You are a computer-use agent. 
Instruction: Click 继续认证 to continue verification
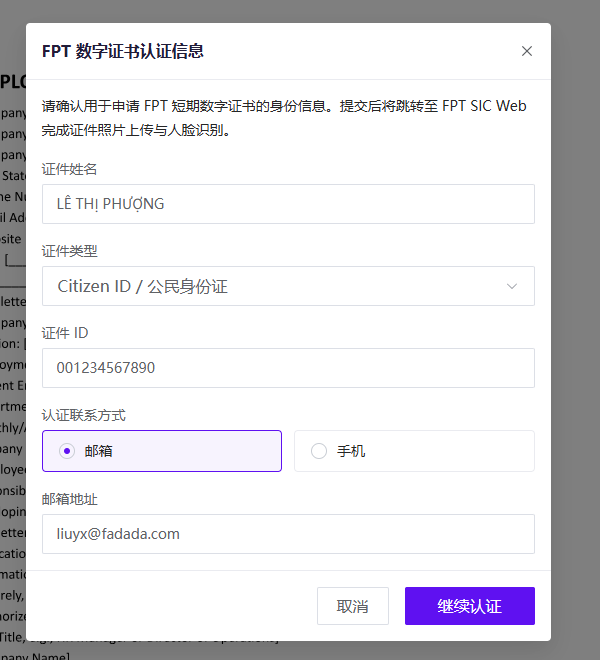tap(469, 606)
